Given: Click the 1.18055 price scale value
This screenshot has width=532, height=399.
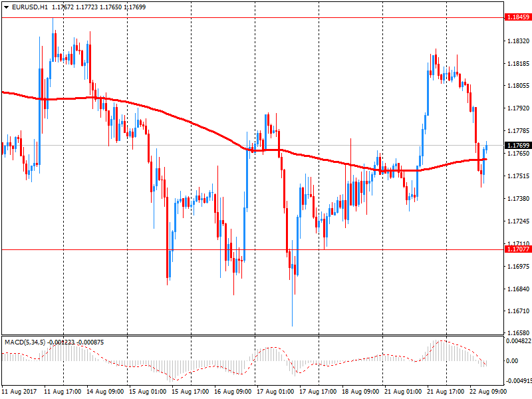Looking at the screenshot, I should (x=518, y=86).
